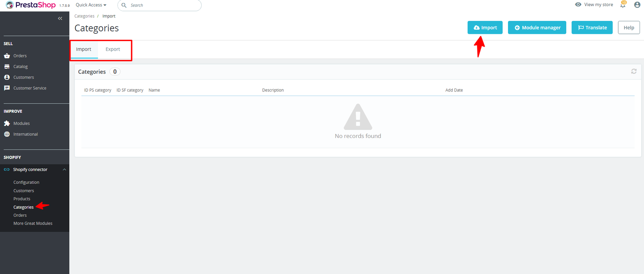This screenshot has width=644, height=274.
Task: Focus the Search input field
Action: pos(159,5)
